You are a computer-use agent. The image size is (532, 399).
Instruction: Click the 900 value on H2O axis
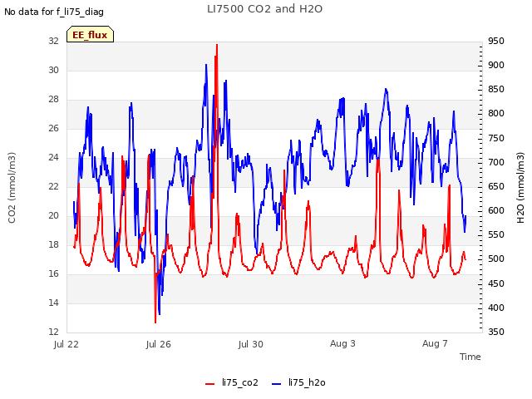[x=496, y=65]
